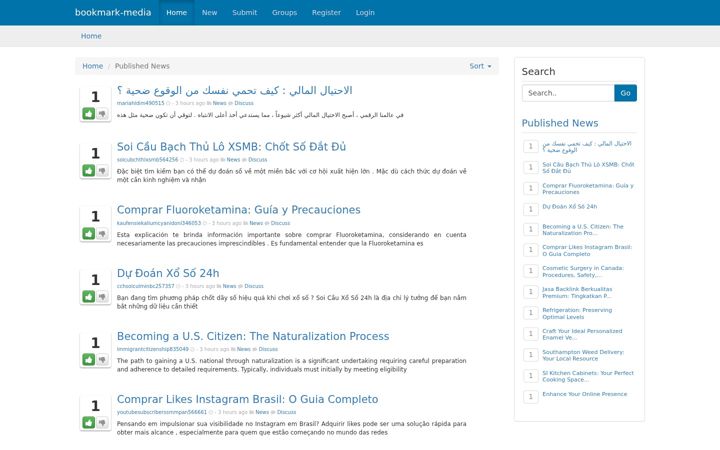Open sidebar link Refrigeration: Preserving Optimal Levels
Image resolution: width=720 pixels, height=450 pixels.
(577, 314)
